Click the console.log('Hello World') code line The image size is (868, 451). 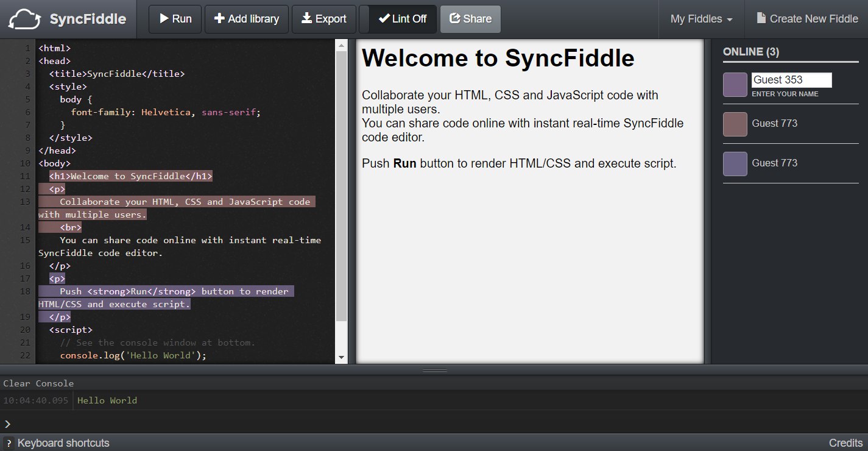[133, 355]
